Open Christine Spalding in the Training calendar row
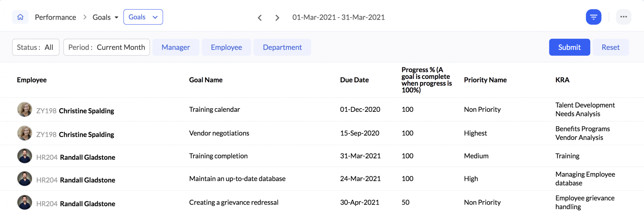 click(x=86, y=111)
